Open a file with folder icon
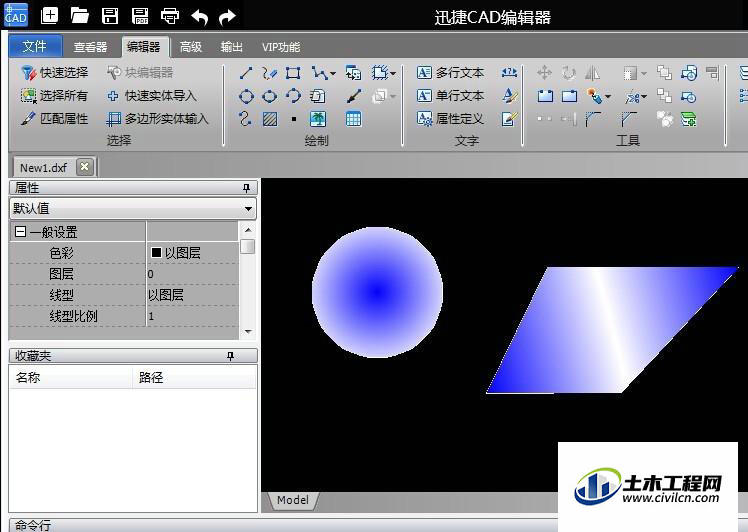The height and width of the screenshot is (532, 748). click(x=80, y=16)
